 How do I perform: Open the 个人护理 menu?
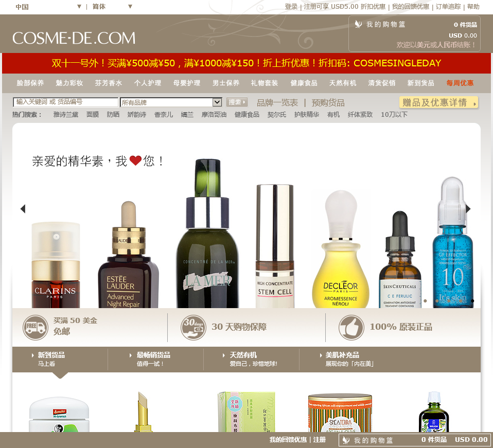148,83
